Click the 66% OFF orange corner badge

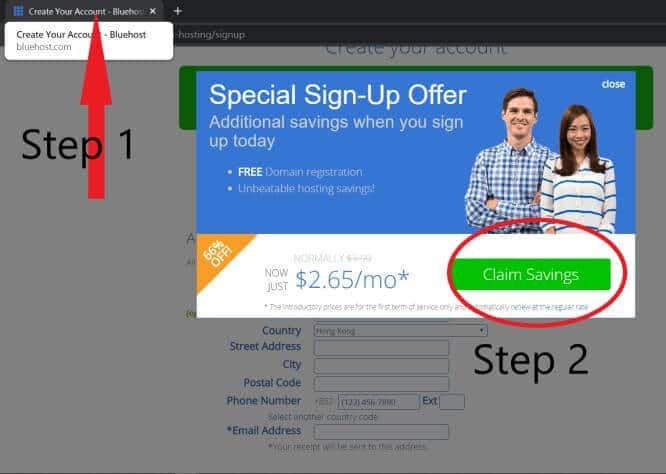click(x=220, y=256)
